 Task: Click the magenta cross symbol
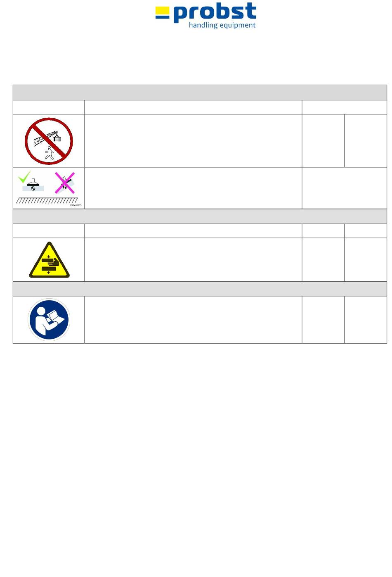[65, 183]
